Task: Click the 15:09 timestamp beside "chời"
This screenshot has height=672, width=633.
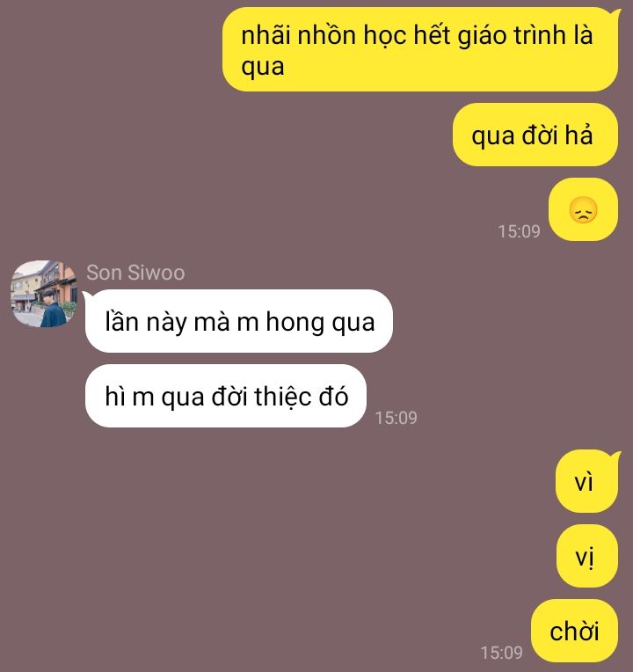Action: (x=501, y=653)
